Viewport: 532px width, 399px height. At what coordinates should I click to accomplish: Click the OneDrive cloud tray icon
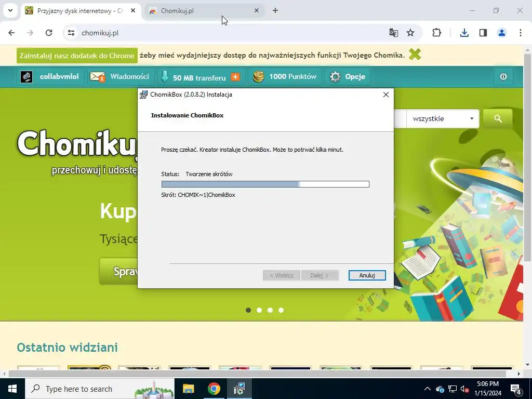click(440, 389)
